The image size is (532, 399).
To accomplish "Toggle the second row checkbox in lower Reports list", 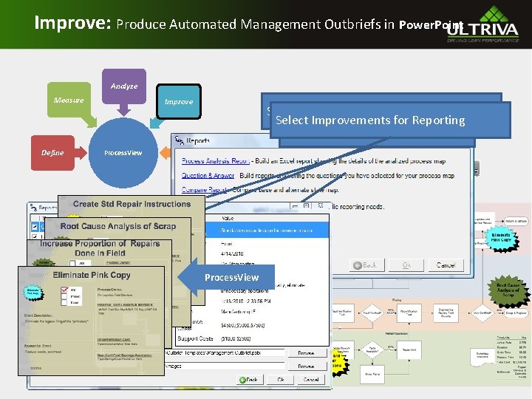I will tap(35, 236).
